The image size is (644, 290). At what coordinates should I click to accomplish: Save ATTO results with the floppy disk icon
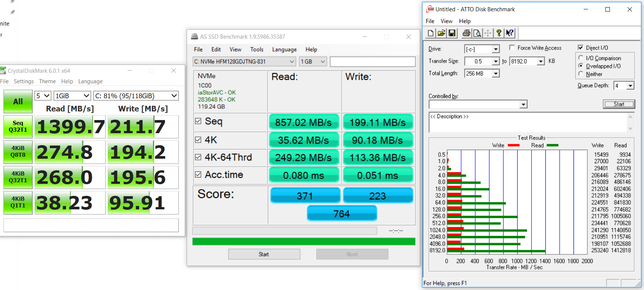[x=452, y=33]
